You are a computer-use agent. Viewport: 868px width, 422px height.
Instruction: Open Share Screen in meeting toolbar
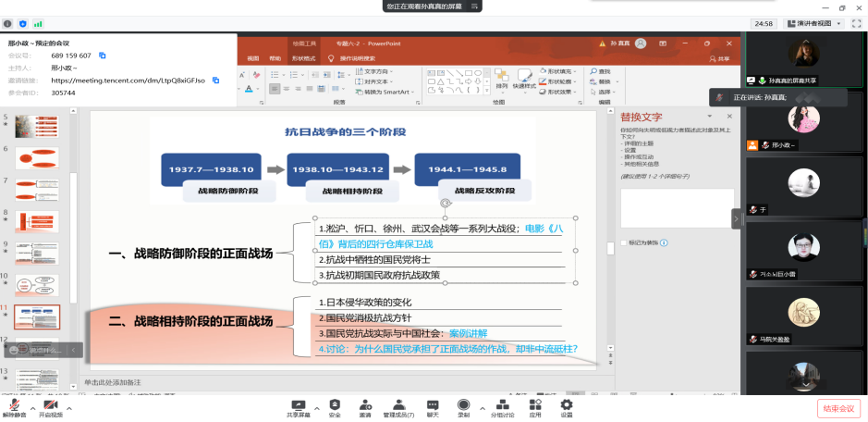299,406
